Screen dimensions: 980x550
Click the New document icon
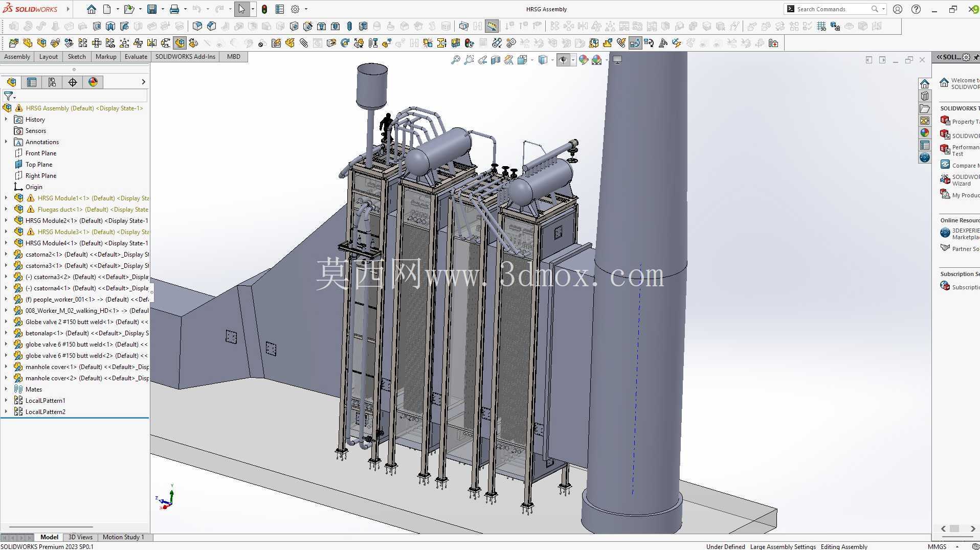[107, 9]
